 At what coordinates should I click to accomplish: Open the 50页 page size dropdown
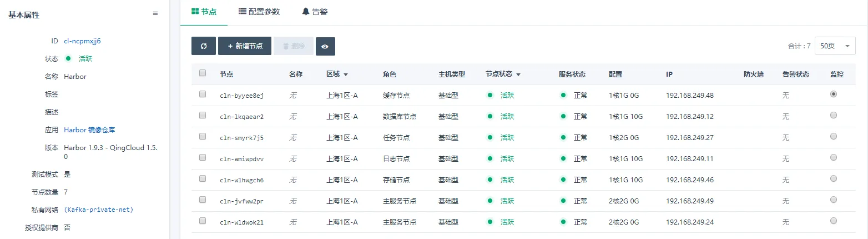(x=835, y=46)
